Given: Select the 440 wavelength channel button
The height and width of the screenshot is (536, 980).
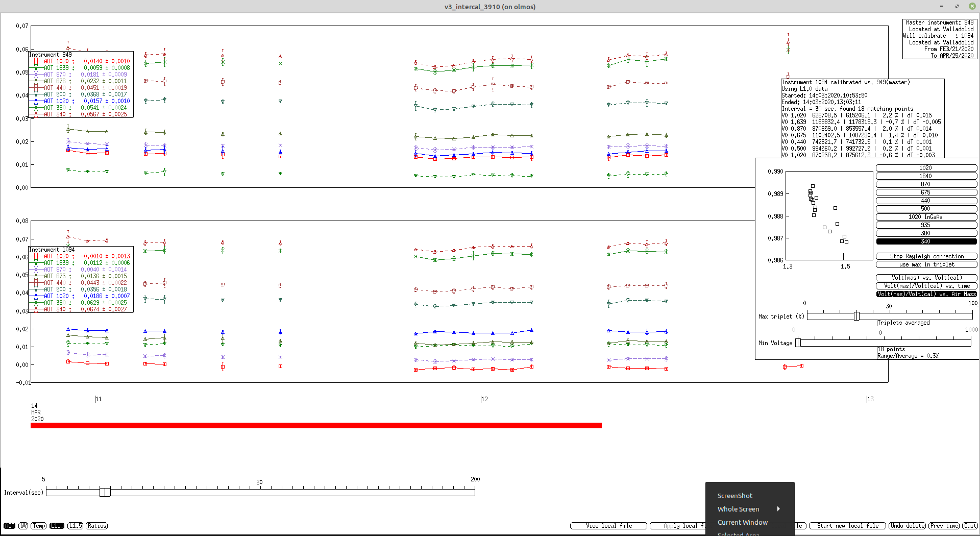Looking at the screenshot, I should click(x=926, y=201).
